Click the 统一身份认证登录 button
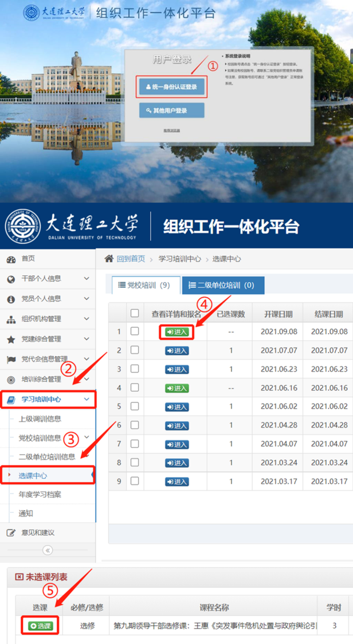Screen dimensions: 353x644 (171, 88)
